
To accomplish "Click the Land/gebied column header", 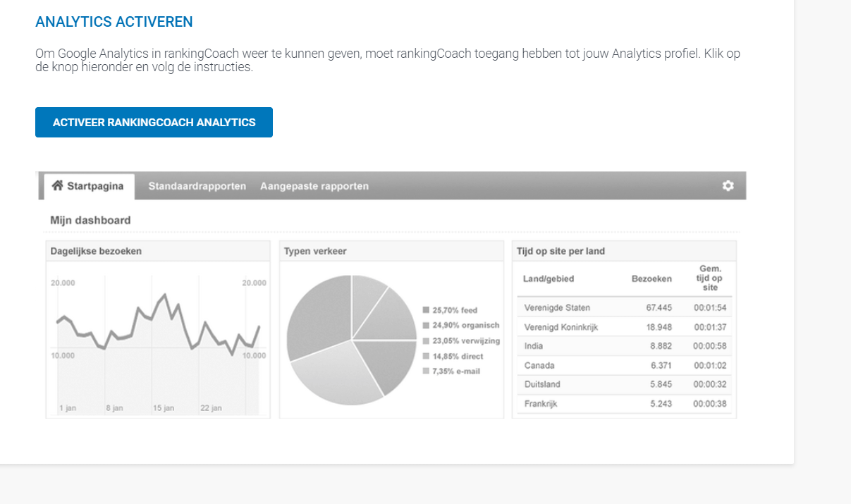I will point(549,278).
